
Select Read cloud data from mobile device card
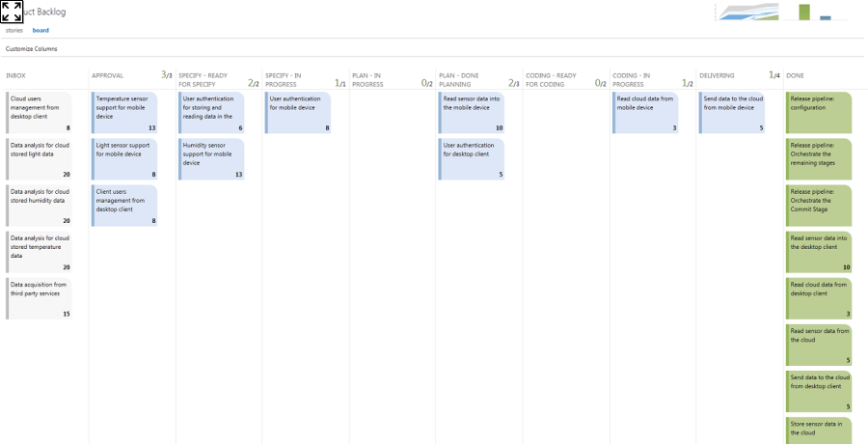point(645,113)
